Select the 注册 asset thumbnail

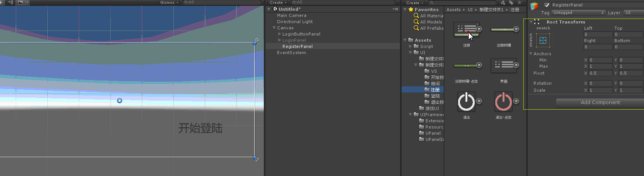point(466,29)
